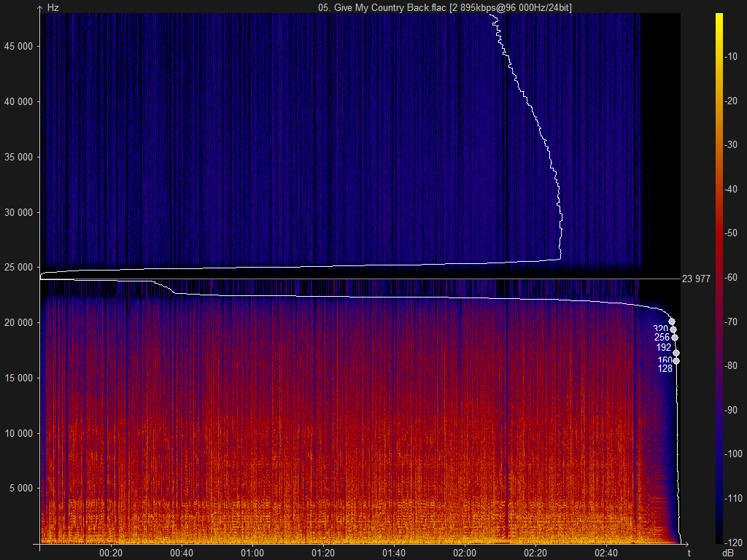Click the 00:40 time axis label
The image size is (747, 560).
pos(182,553)
